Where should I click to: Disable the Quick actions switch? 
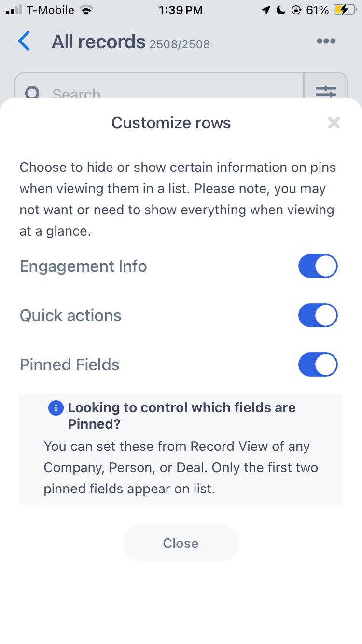[318, 316]
